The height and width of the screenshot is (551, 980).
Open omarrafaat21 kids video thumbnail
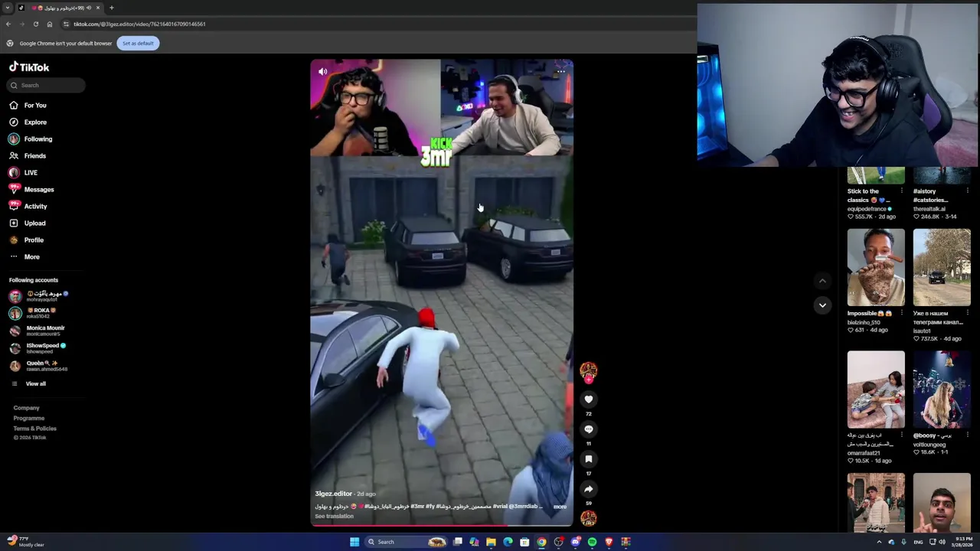coord(876,390)
